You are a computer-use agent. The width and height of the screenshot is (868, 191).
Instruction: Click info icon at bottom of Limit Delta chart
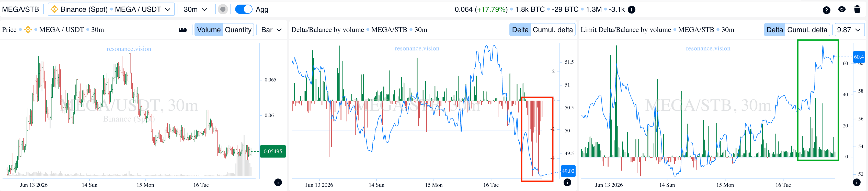click(856, 182)
